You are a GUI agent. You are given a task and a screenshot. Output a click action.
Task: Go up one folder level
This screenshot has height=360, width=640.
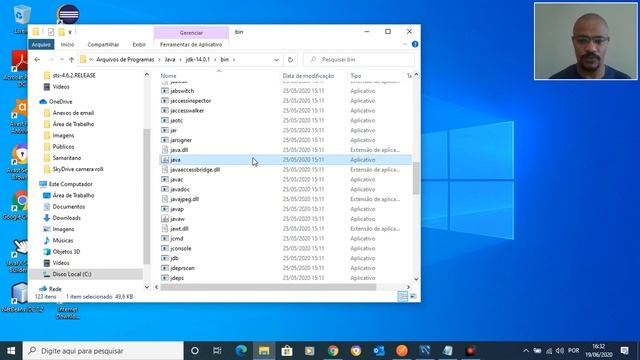(71, 60)
